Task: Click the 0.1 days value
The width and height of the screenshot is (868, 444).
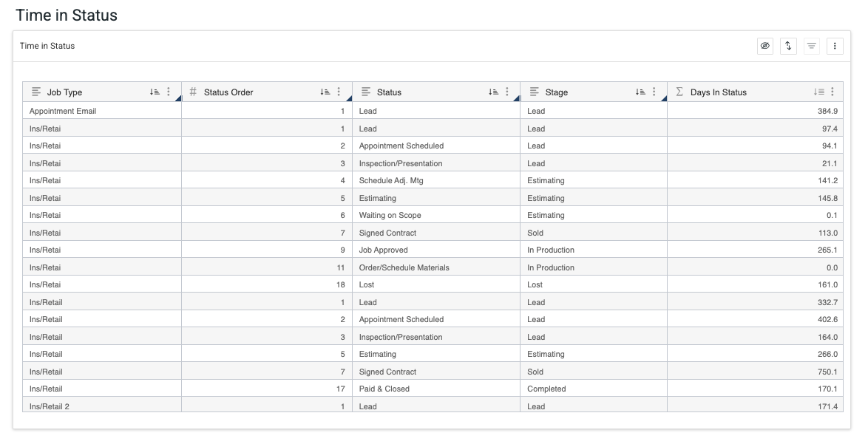Action: [832, 215]
